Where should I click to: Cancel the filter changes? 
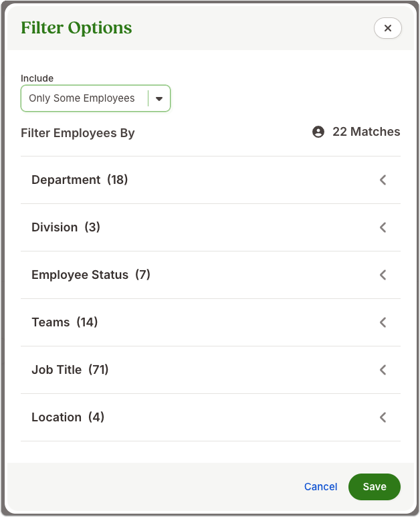tap(320, 487)
